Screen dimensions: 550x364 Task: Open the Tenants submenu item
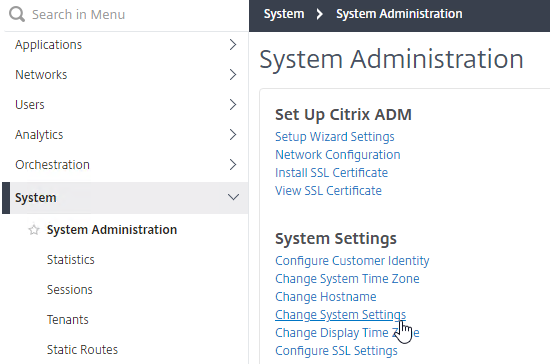pos(67,320)
